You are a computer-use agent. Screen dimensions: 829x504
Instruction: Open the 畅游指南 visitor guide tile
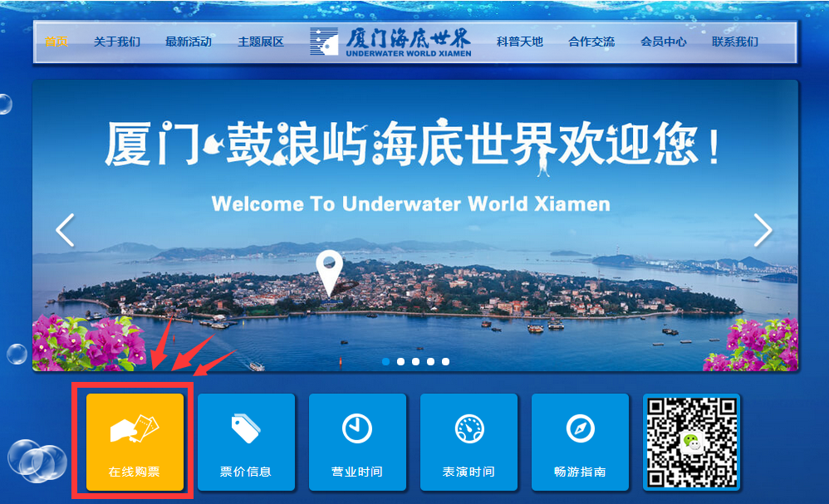coord(580,443)
